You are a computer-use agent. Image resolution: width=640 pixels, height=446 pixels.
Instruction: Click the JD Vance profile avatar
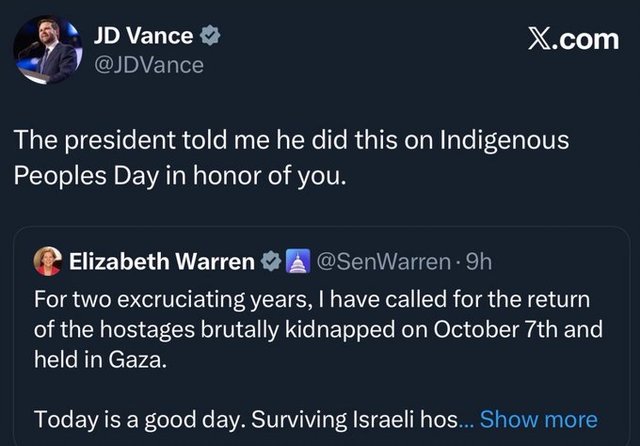45,50
